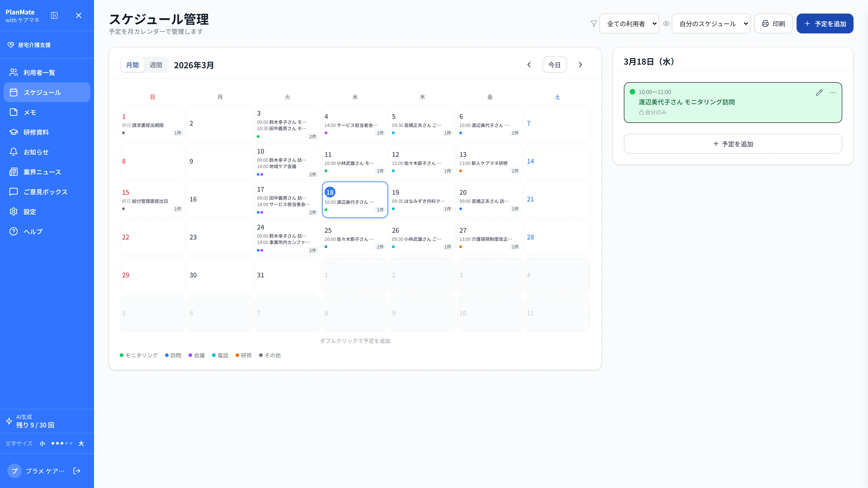Viewport: 868px width, 488px height.
Task: Collapse the sidebar panel icon
Action: pyautogui.click(x=54, y=16)
